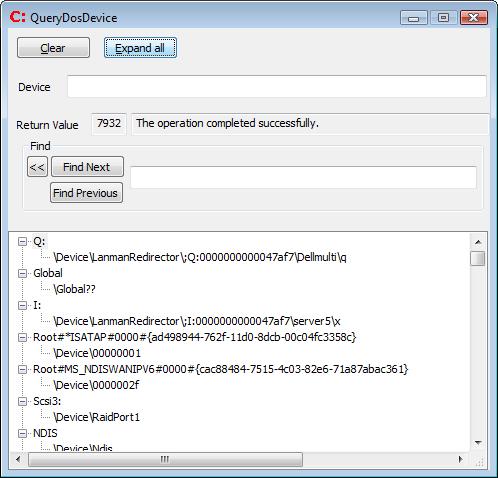
Task: Click the Find search text field
Action: point(303,177)
